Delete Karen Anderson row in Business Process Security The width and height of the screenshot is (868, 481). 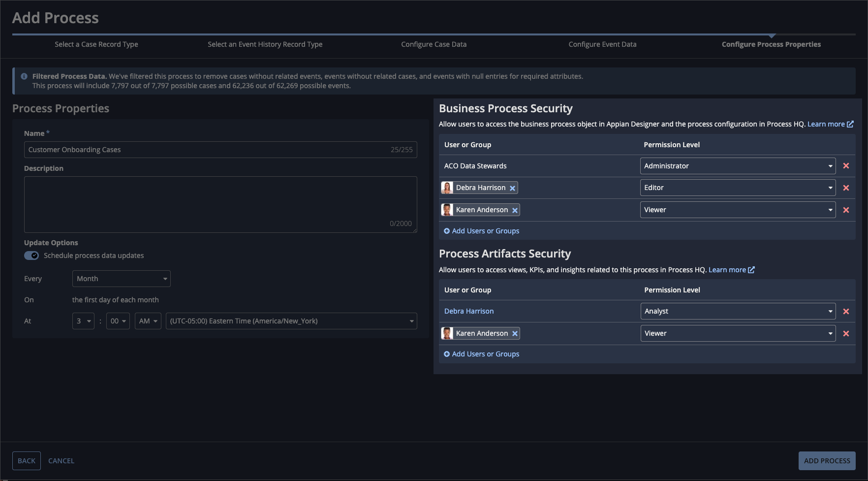pyautogui.click(x=846, y=210)
